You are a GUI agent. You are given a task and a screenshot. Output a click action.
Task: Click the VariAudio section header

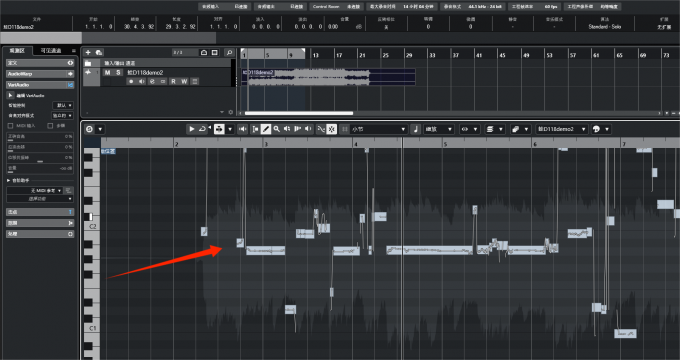click(40, 85)
